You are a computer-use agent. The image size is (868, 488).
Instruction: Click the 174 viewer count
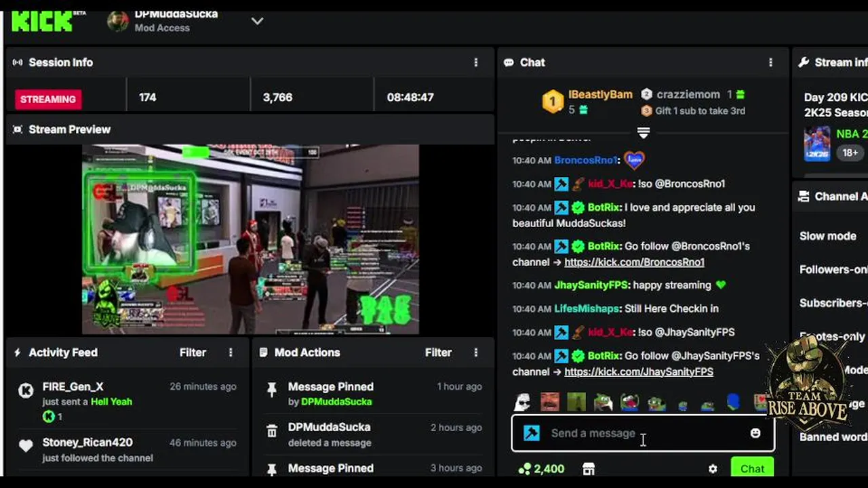pyautogui.click(x=148, y=98)
